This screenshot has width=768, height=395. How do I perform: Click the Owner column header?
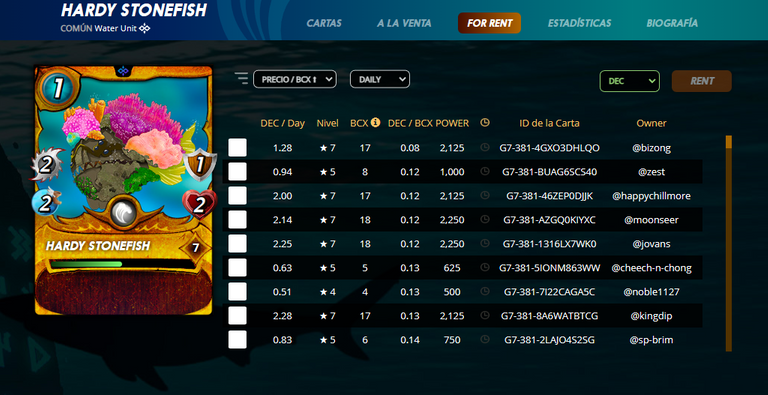(651, 123)
